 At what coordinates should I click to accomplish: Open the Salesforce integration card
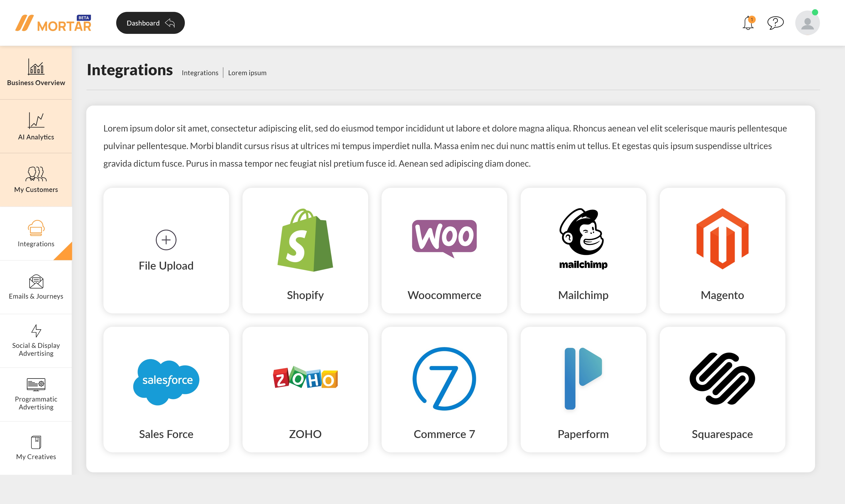pos(166,389)
